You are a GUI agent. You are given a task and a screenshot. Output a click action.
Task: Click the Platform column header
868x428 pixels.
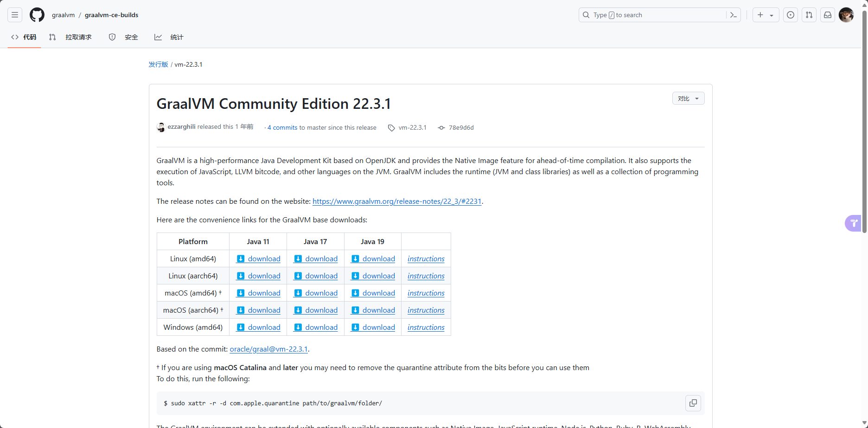(x=193, y=242)
